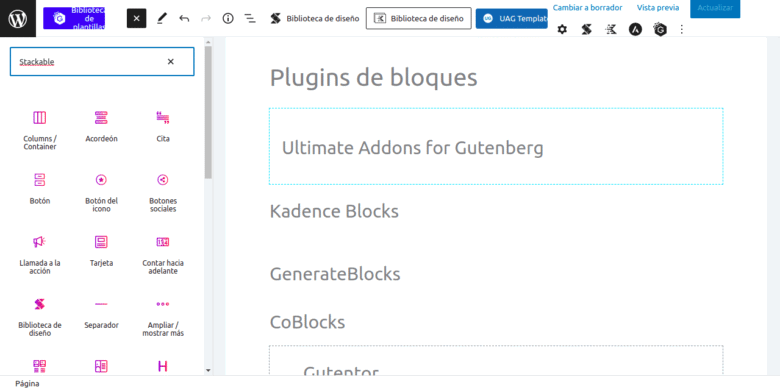
Task: Insert the Tarjeta card block
Action: (101, 252)
